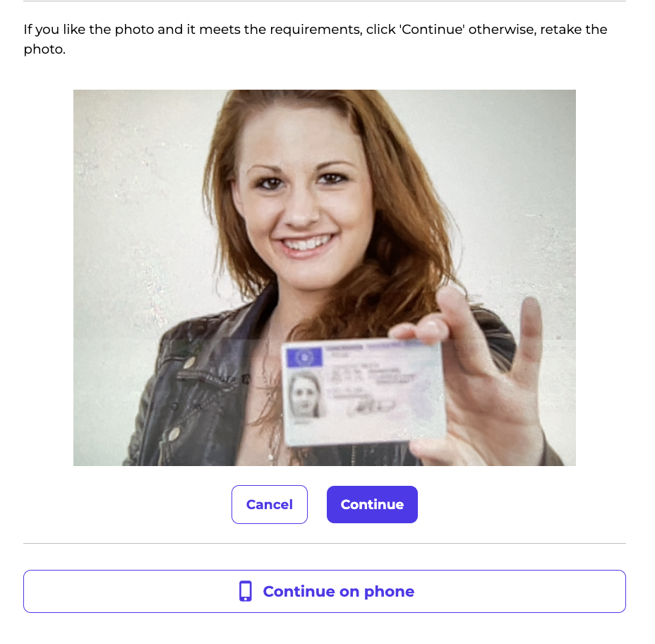This screenshot has height=644, width=655.
Task: Click the captured selfie photo preview
Action: [x=325, y=278]
